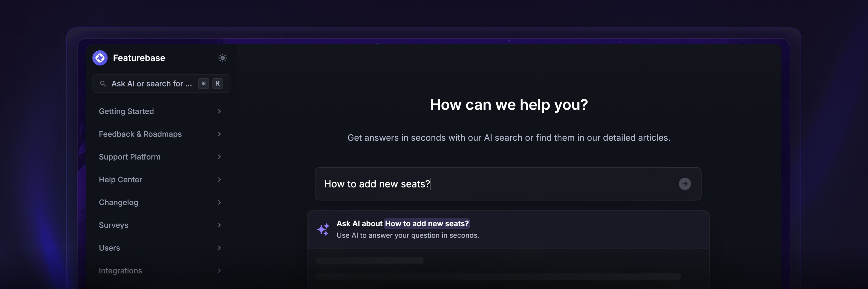Expand the Changelog chevron
The height and width of the screenshot is (289, 868).
219,202
